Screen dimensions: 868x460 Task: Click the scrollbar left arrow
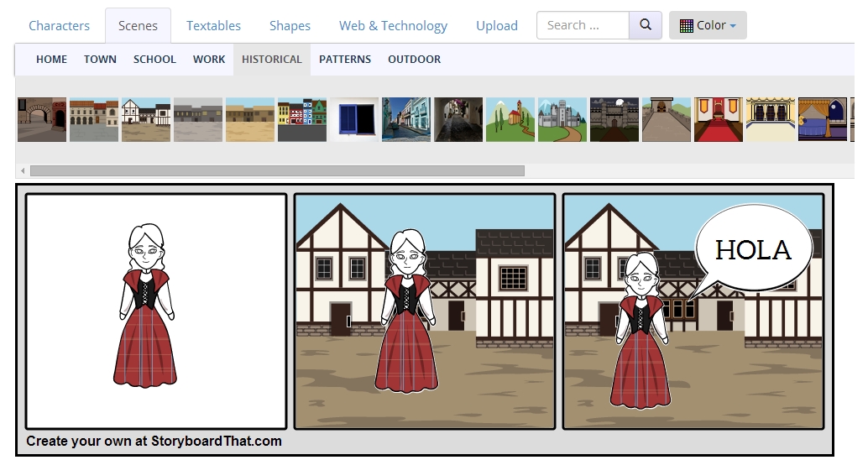pyautogui.click(x=23, y=170)
